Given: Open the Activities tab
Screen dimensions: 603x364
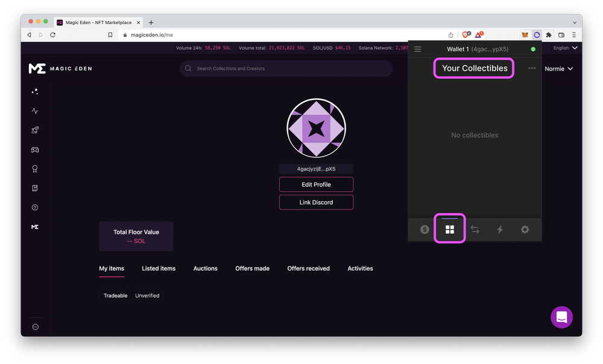Looking at the screenshot, I should tap(361, 268).
